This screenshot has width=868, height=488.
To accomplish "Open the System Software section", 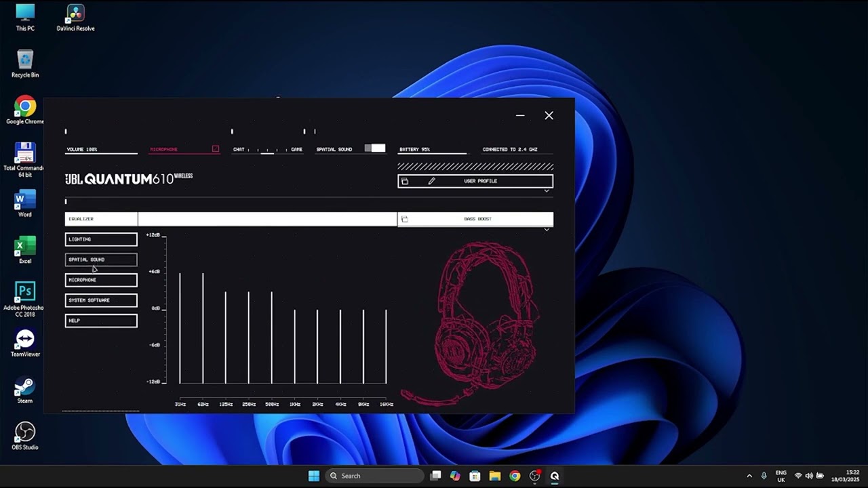I will tap(101, 300).
